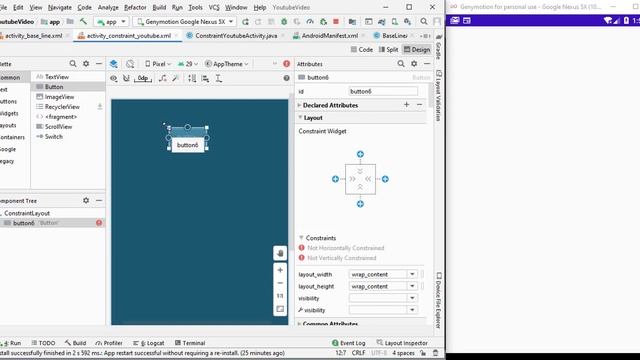Click the pan hand tool icon

(280, 253)
